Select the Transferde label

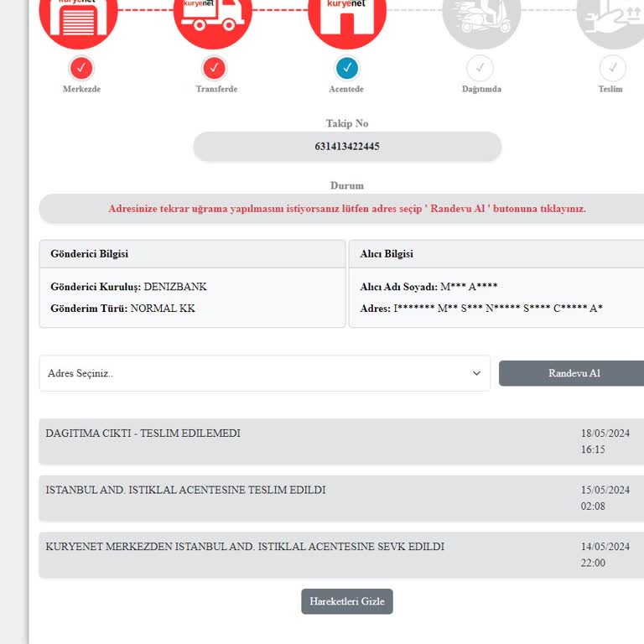pyautogui.click(x=216, y=89)
